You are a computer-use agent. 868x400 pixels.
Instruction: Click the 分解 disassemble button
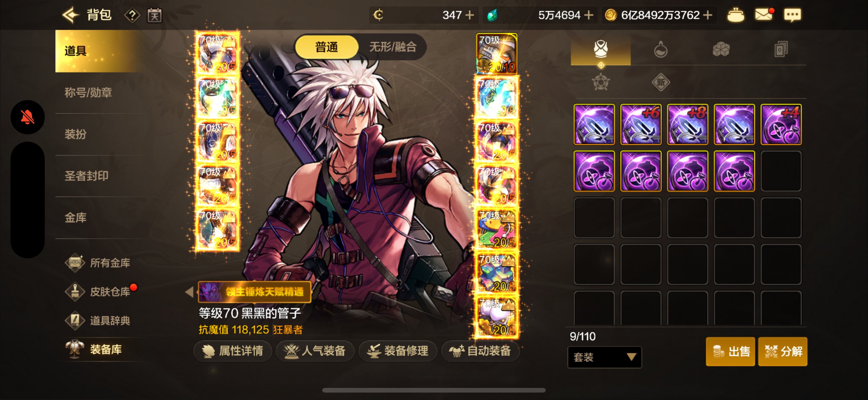782,351
